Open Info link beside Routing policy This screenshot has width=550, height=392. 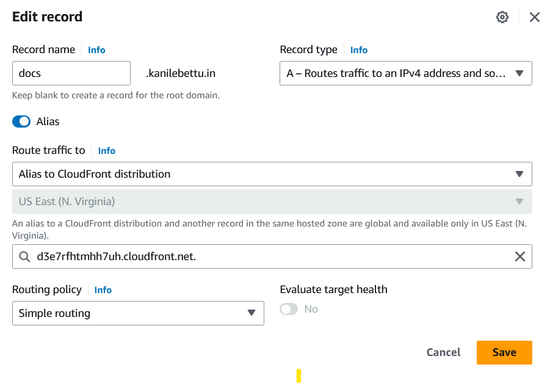pos(103,290)
